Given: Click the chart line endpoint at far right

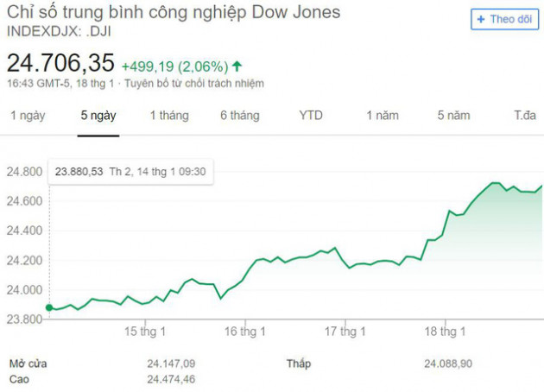Looking at the screenshot, I should click(x=541, y=187).
